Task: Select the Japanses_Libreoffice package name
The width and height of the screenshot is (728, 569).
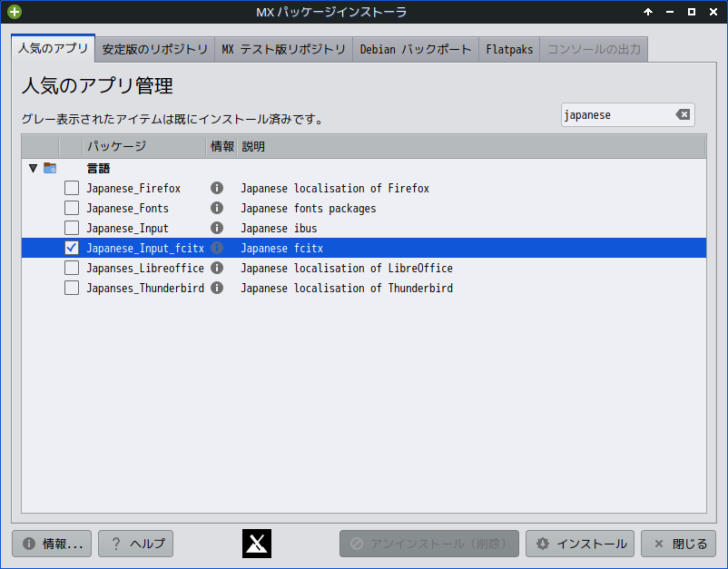Action: pyautogui.click(x=145, y=269)
